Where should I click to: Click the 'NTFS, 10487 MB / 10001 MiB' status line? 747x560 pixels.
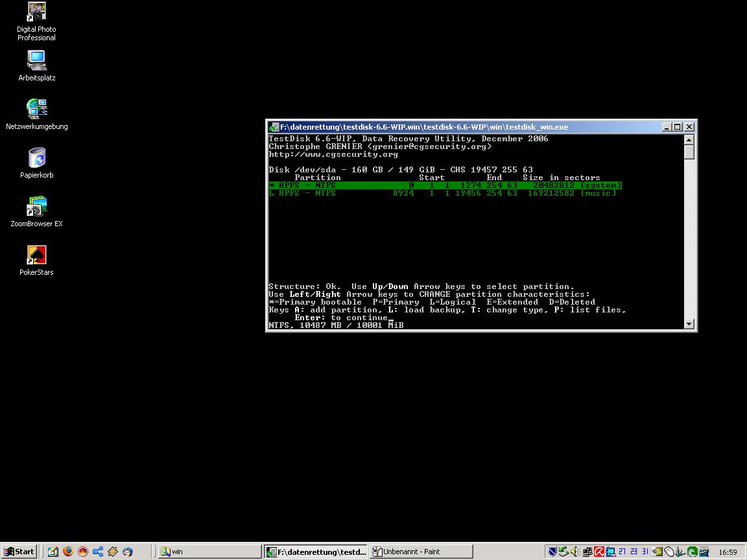(x=337, y=325)
